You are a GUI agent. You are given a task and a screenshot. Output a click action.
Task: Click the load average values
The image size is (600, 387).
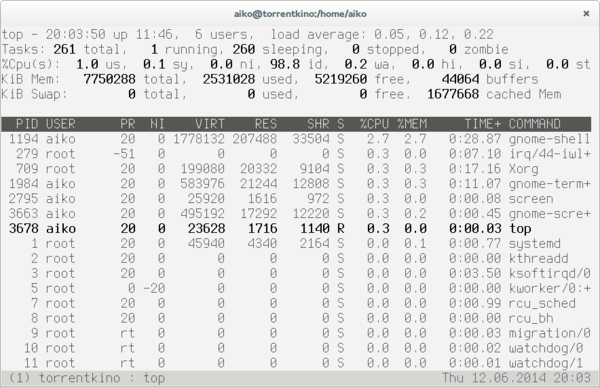pos(434,34)
